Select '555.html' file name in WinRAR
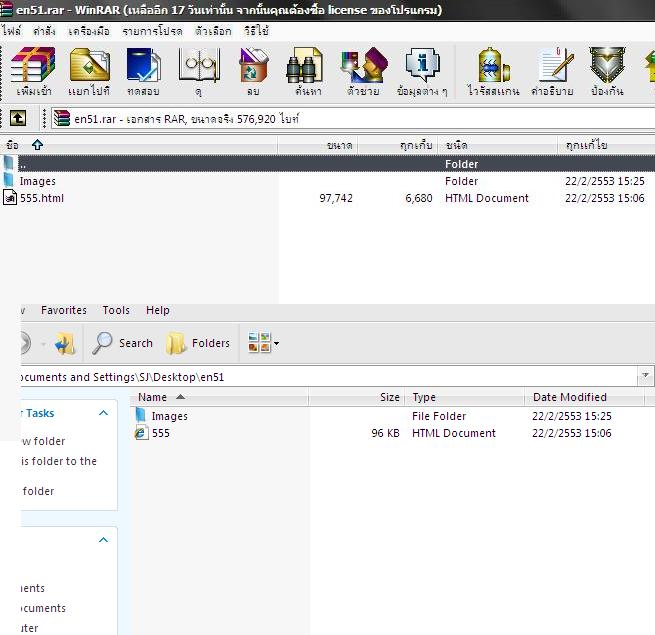This screenshot has width=655, height=635. tap(42, 198)
